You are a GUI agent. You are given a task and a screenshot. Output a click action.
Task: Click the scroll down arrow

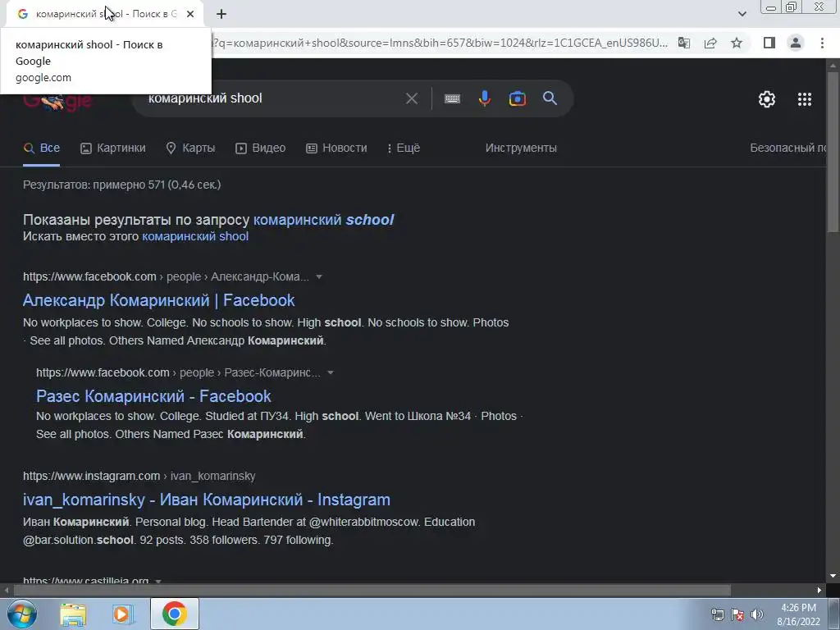[833, 577]
